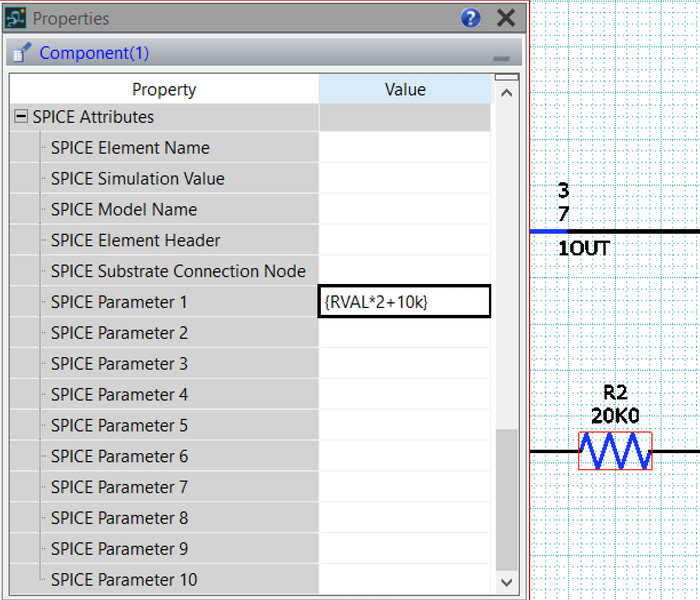The height and width of the screenshot is (600, 700).
Task: Click the Component edit pencil icon
Action: pos(21,52)
